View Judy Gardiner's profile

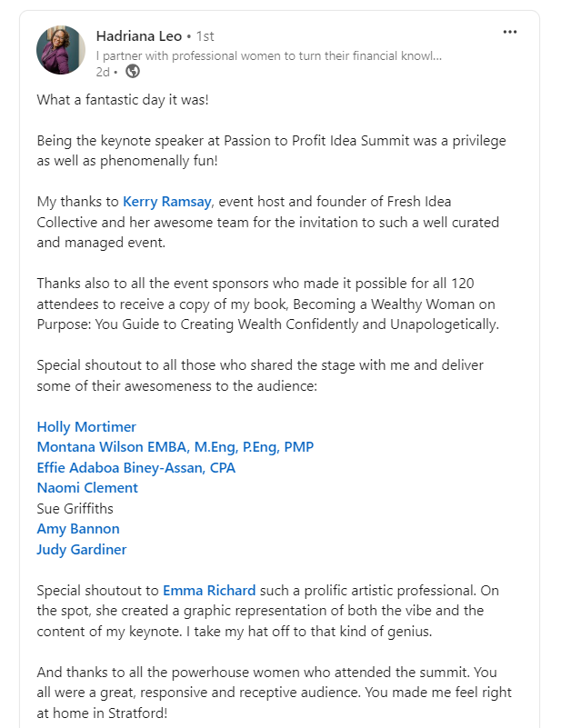82,550
